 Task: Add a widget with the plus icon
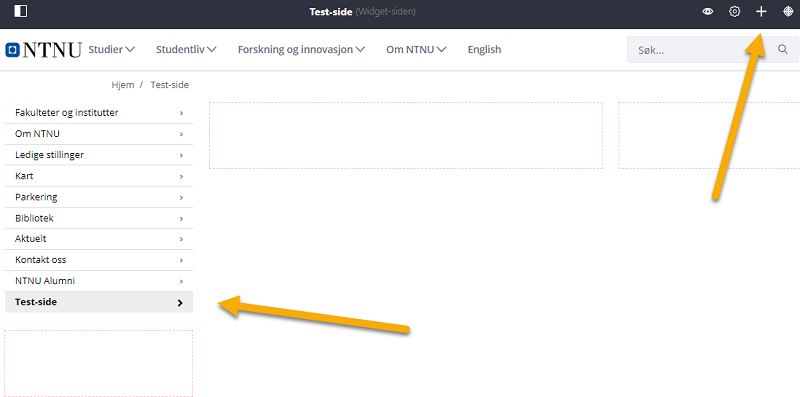[x=761, y=12]
